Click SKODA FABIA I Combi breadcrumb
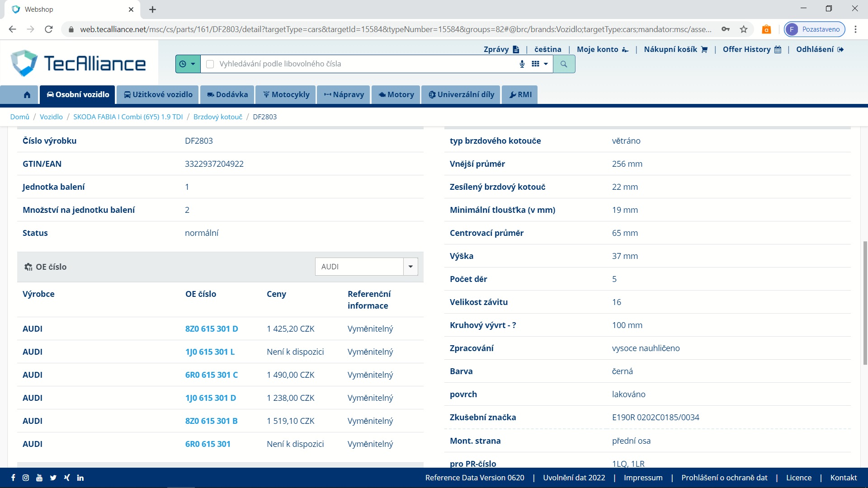 (x=128, y=117)
